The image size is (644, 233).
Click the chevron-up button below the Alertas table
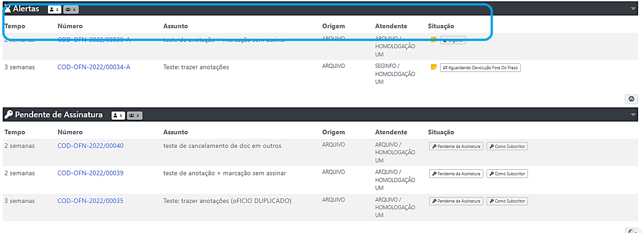(x=631, y=99)
